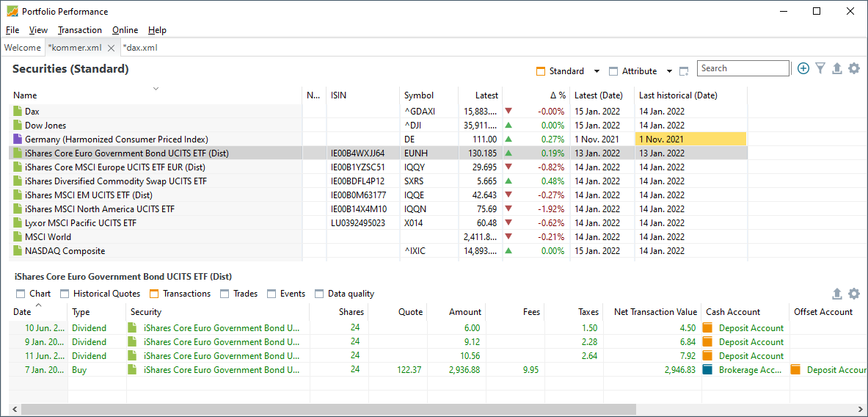
Task: Open the Attribute view dropdown arrow
Action: click(x=669, y=71)
